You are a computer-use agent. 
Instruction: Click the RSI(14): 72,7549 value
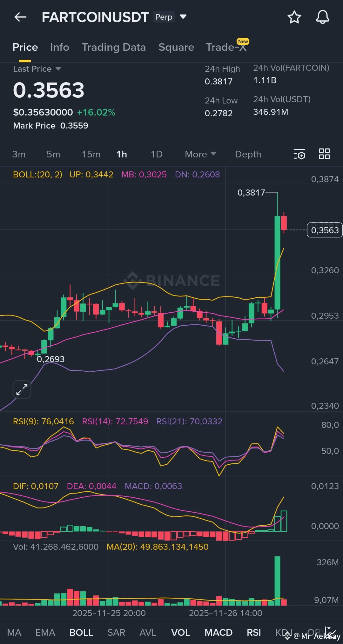115,422
